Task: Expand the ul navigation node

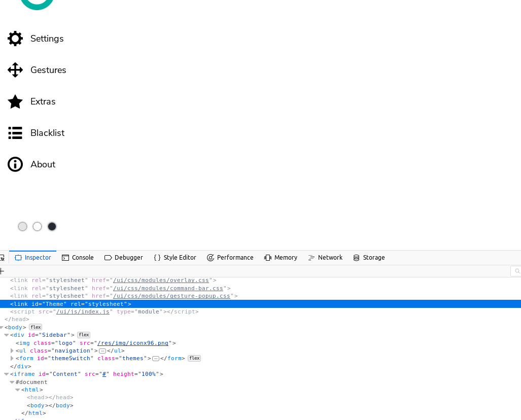Action: click(12, 351)
